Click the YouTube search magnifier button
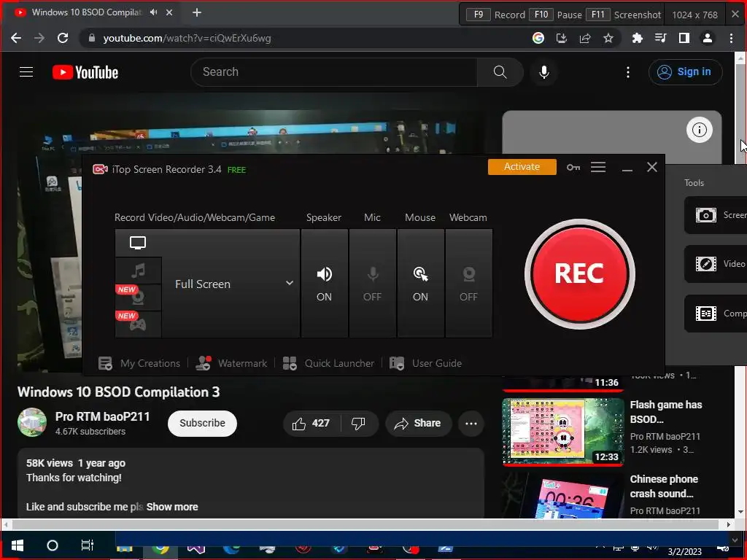Viewport: 747px width, 560px height. 500,72
